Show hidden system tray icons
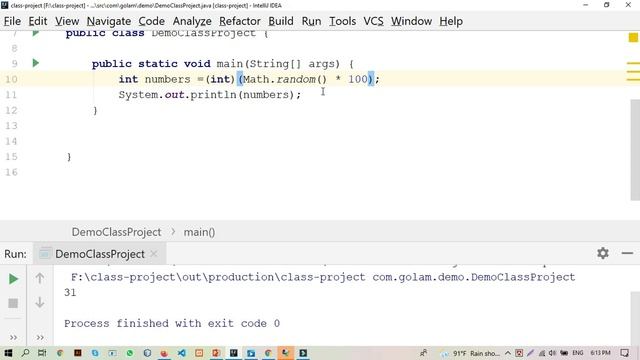 coord(508,353)
